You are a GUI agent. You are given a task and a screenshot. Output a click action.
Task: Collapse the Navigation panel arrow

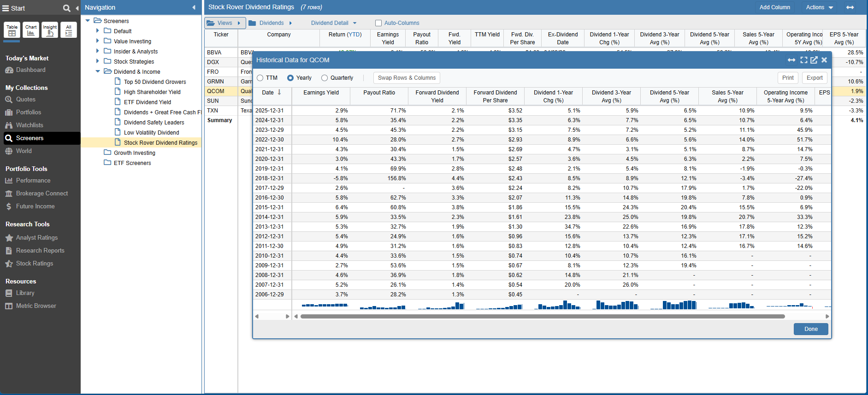click(x=194, y=7)
